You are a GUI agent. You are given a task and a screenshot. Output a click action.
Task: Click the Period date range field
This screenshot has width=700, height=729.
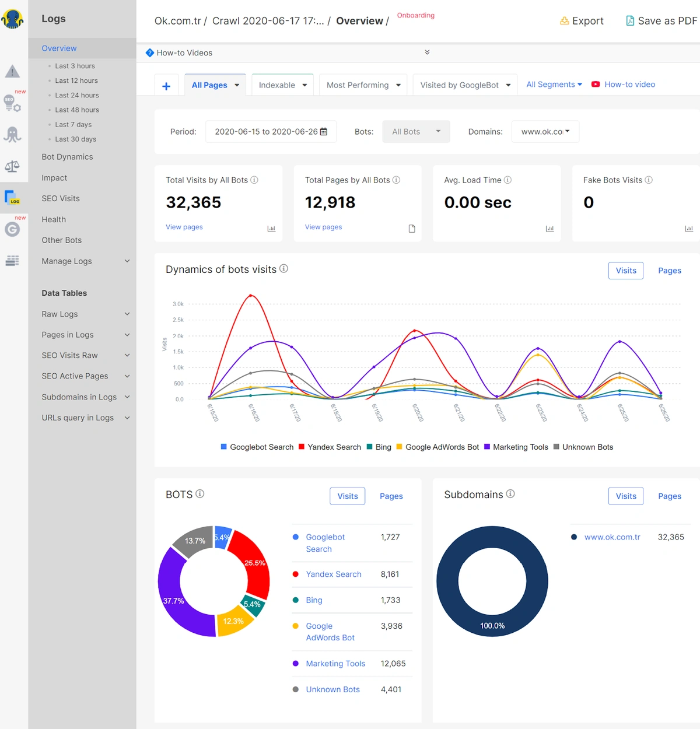271,132
